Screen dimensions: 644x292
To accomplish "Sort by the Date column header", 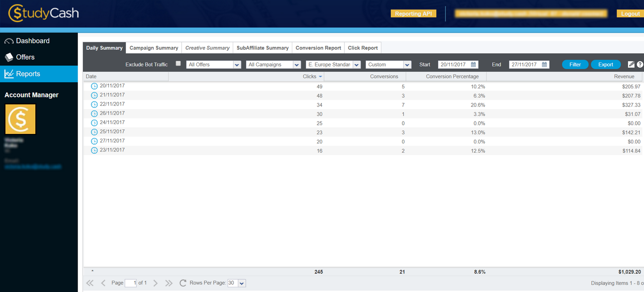I will [x=126, y=76].
